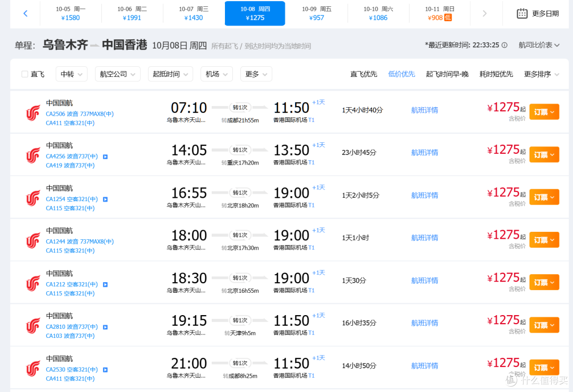Viewport: 573px width, 392px height.
Task: Select the highlighted 10-08 周四 ¥1275 tab
Action: [255, 13]
